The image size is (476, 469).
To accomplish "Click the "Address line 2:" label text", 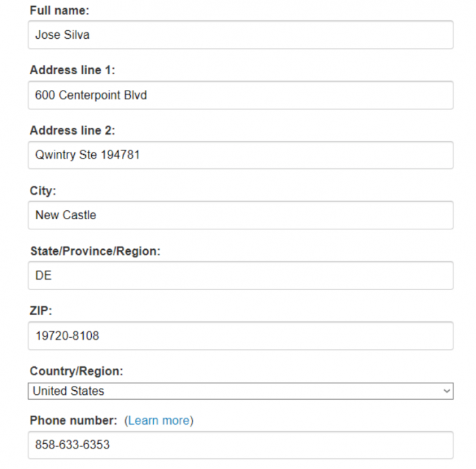I will [72, 131].
